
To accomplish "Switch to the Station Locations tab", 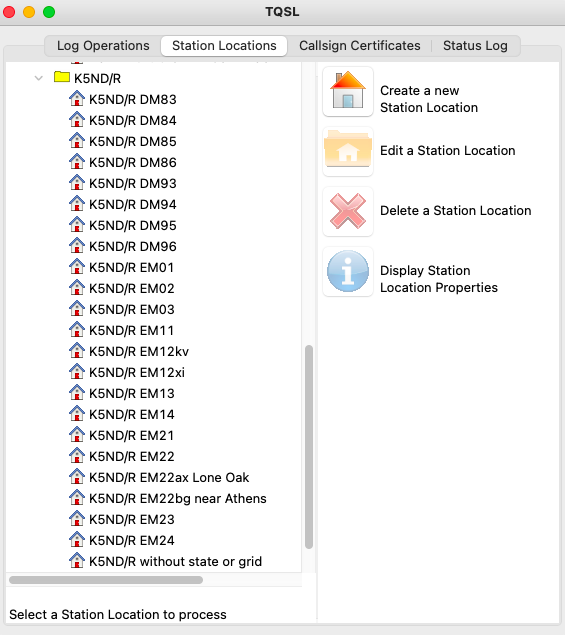I will tap(224, 46).
